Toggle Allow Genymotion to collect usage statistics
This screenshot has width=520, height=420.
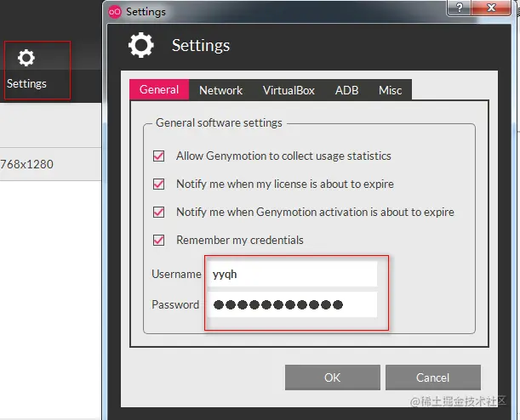click(158, 156)
